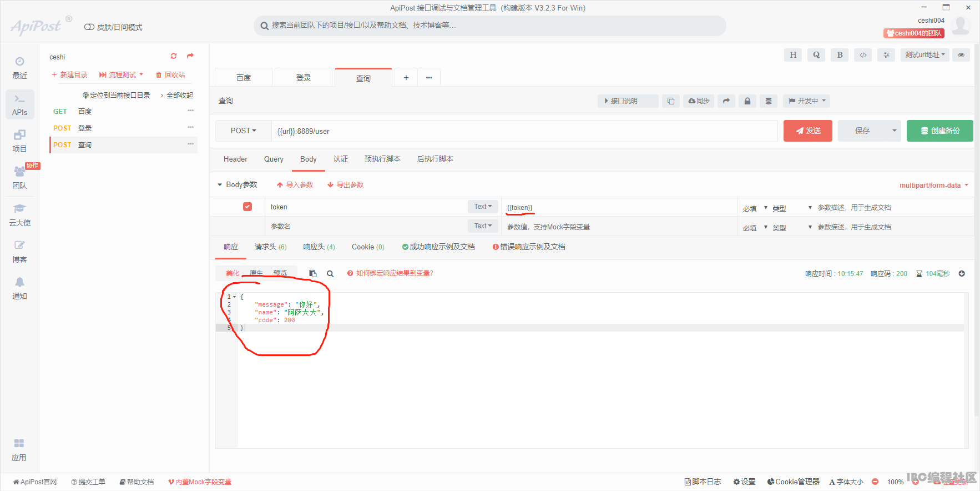Open the sliders settings toolbar button
The height and width of the screenshot is (491, 980).
(x=886, y=55)
